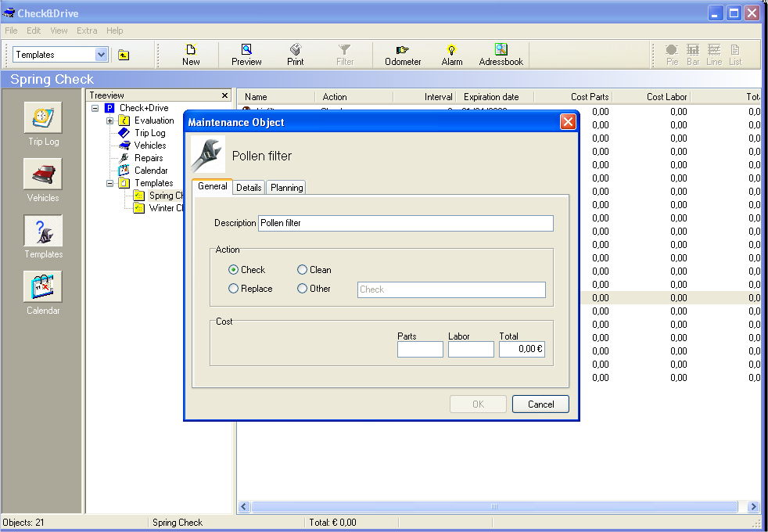Screen dimensions: 768x532
Task: Sort by the Interval column header
Action: click(424, 97)
